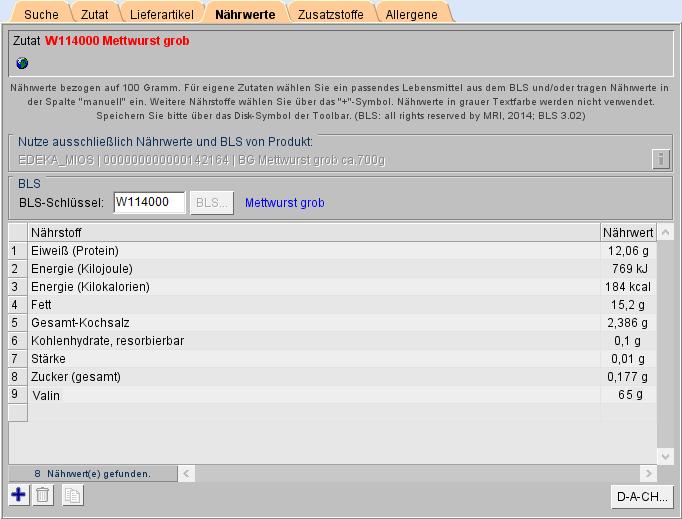This screenshot has height=519, width=682.
Task: Select the Eiweiß (Protein) row
Action: click(333, 251)
